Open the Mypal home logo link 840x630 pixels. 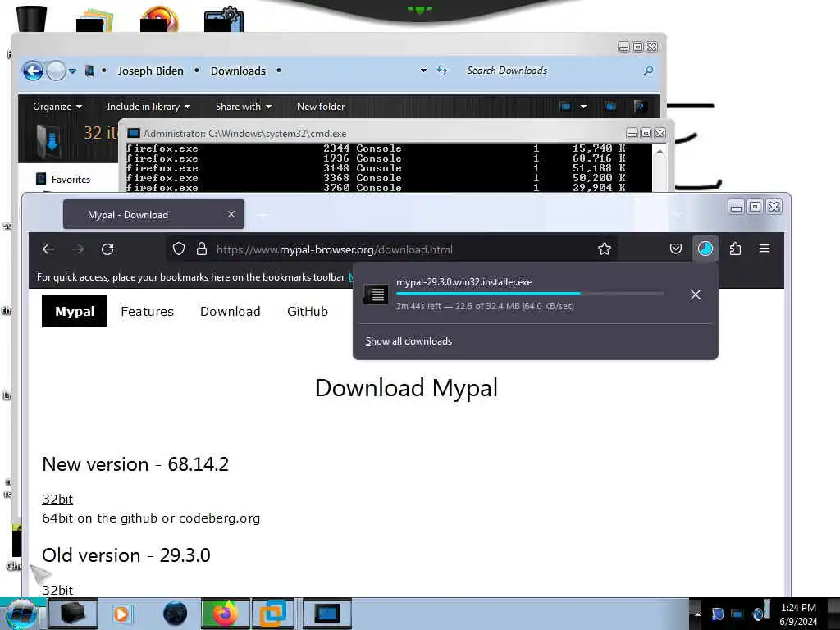(x=75, y=311)
